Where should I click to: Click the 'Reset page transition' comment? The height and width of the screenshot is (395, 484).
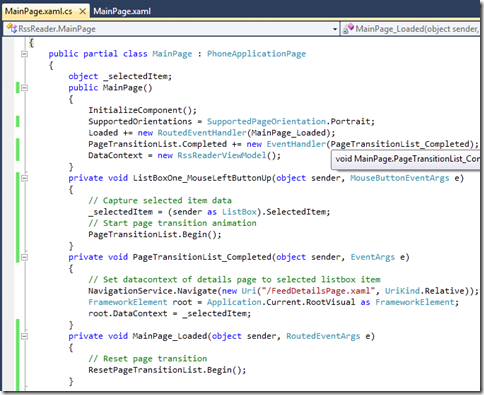148,359
